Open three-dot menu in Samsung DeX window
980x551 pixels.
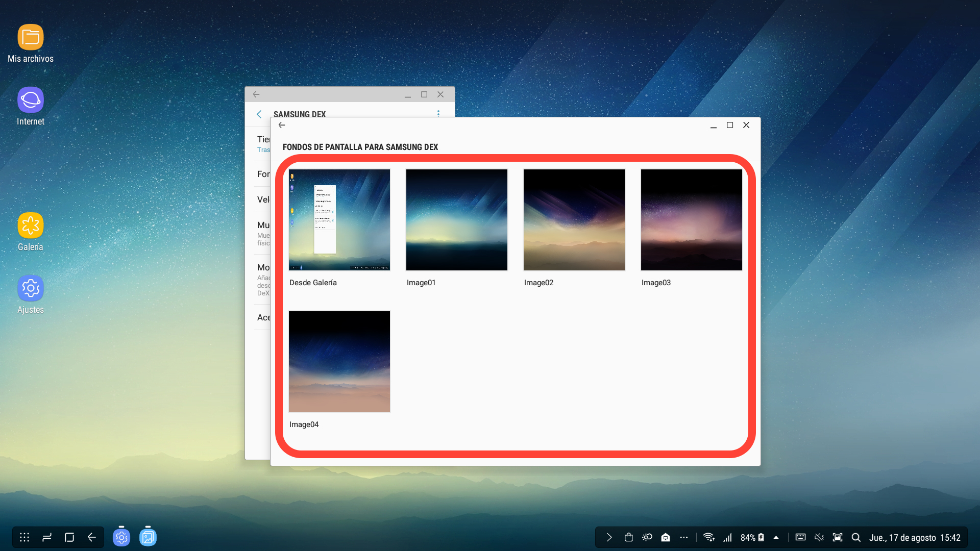tap(438, 113)
